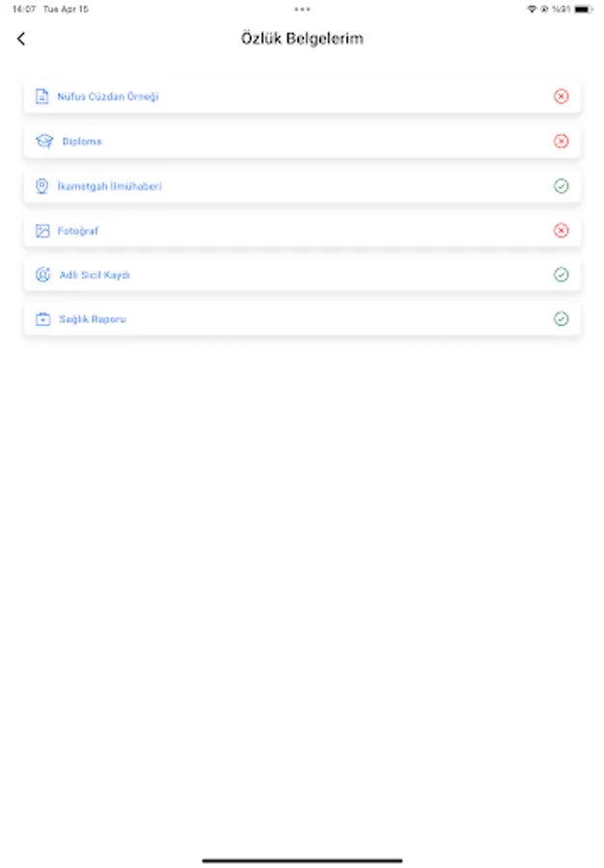Select the İkametgah İlmühaberi label

(x=109, y=186)
